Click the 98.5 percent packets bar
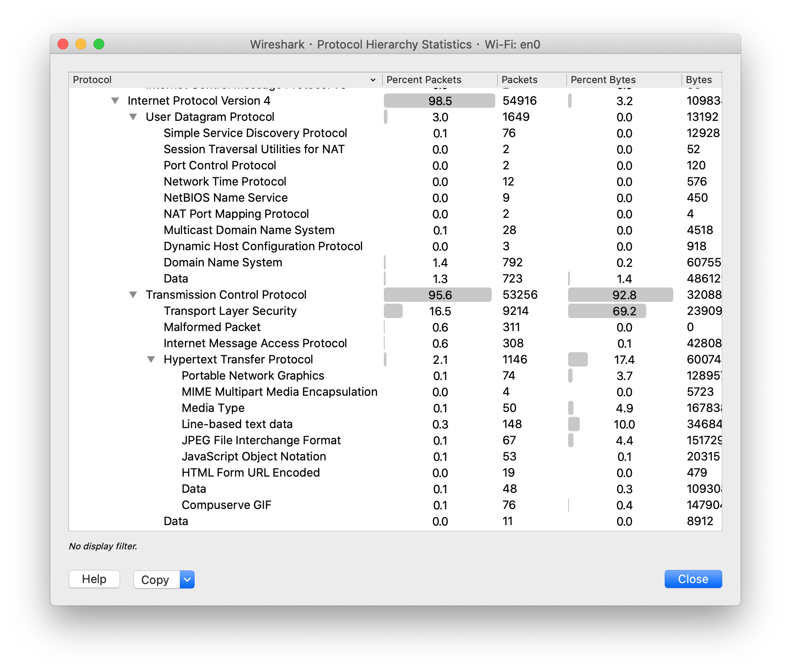 point(440,101)
